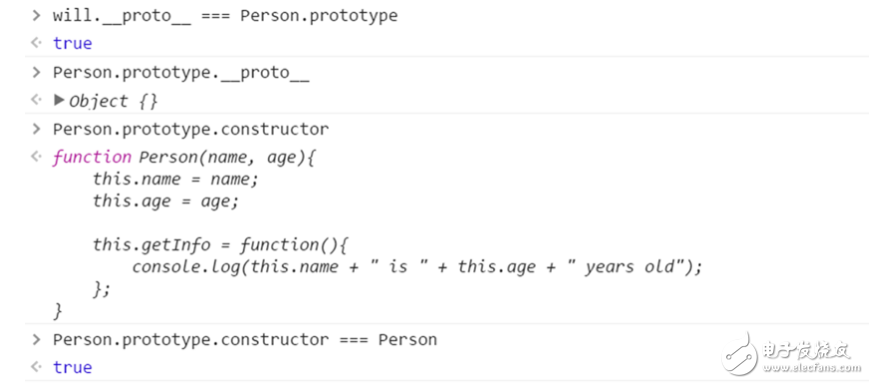Image resolution: width=869 pixels, height=384 pixels.
Task: Click the output arrow beside function Person
Action: point(36,156)
